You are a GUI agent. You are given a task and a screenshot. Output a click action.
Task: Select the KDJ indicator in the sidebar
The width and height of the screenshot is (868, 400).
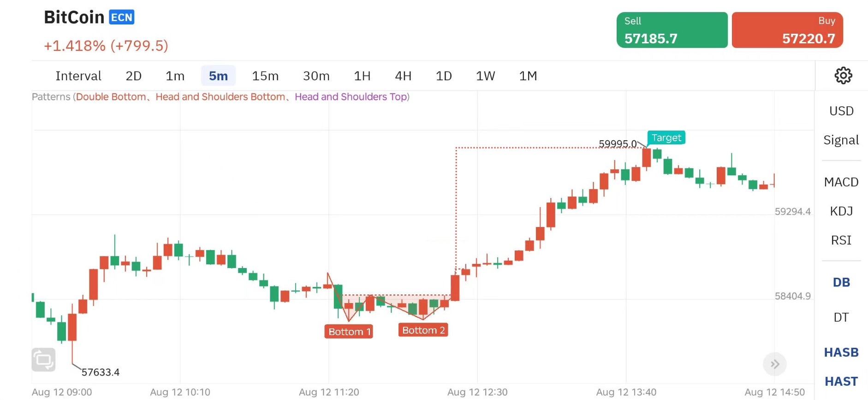(841, 211)
